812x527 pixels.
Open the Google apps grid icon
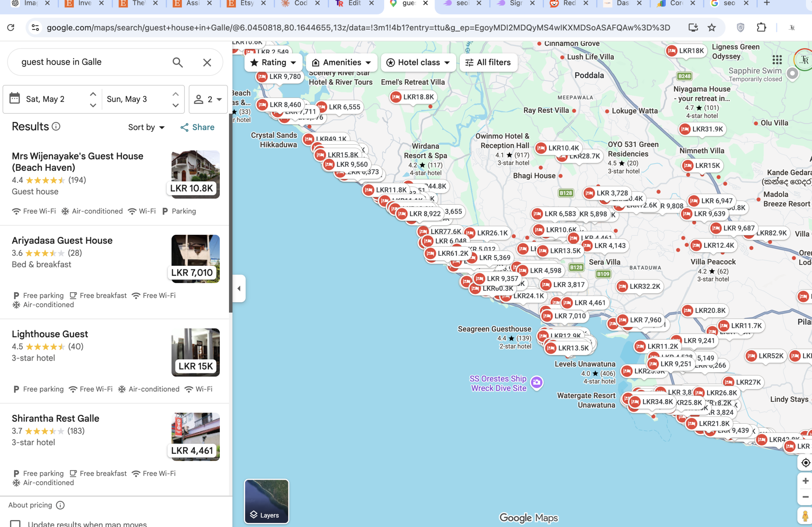coord(777,60)
